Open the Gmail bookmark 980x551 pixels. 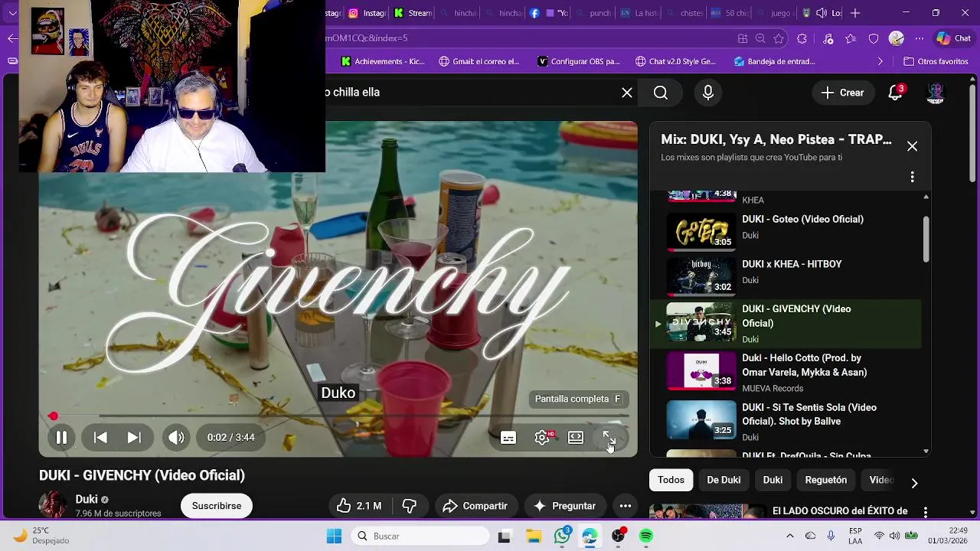tap(479, 61)
